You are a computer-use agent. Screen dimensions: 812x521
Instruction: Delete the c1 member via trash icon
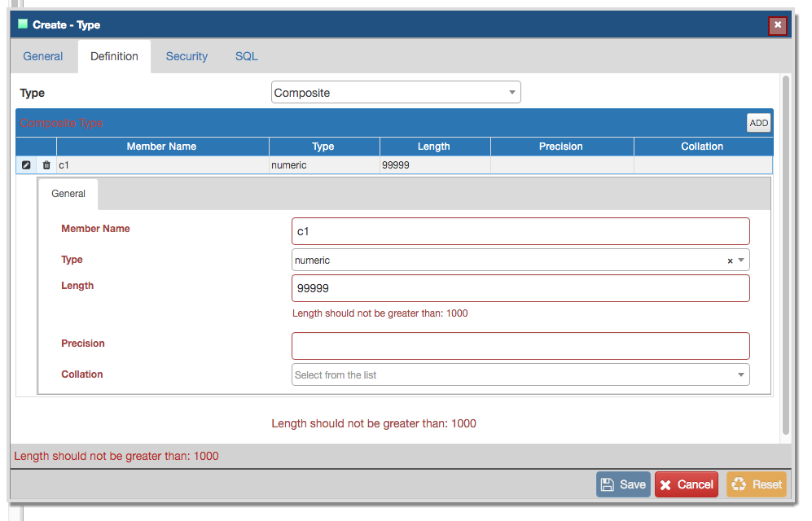pos(46,165)
